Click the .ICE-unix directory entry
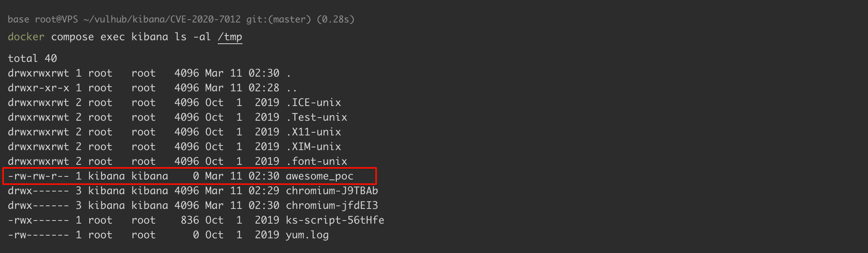Screen dimensions: 868x253 [x=313, y=103]
